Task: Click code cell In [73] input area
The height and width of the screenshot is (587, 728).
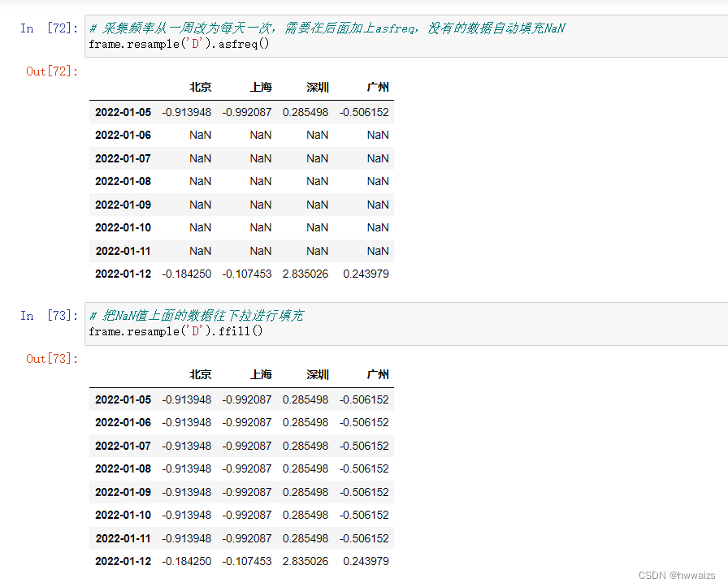Action: [x=406, y=324]
